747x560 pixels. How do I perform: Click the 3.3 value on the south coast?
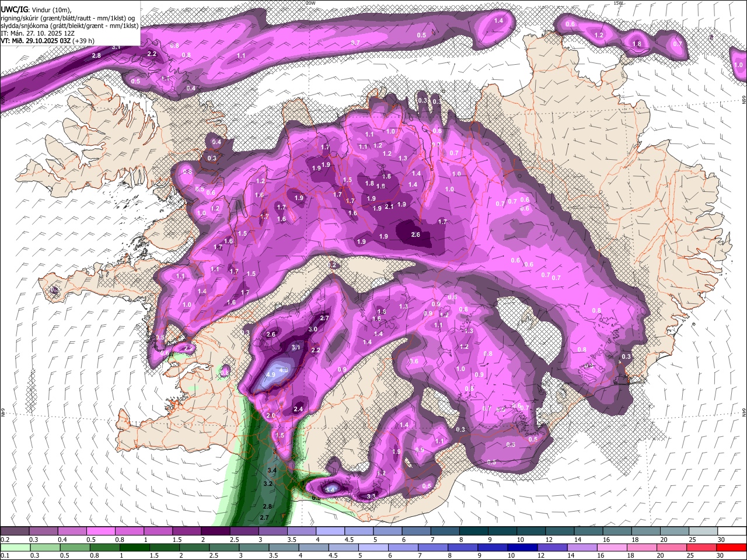tap(371, 497)
